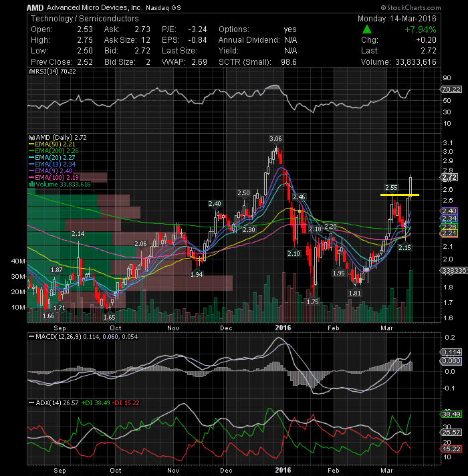Click the 40M volume axis label
468x476 pixels.
click(18, 261)
